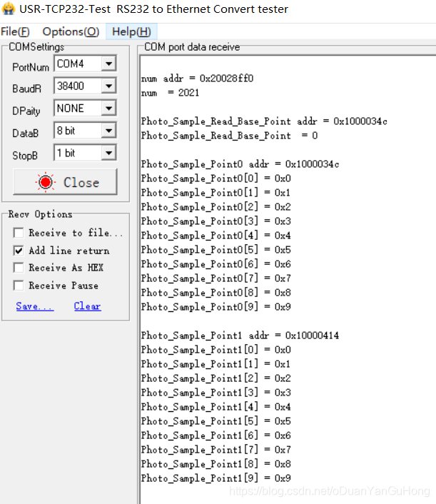The height and width of the screenshot is (504, 436).
Task: Click 'Photo_Sample_Point0 addr = 0x1000034c' line
Action: [x=240, y=164]
